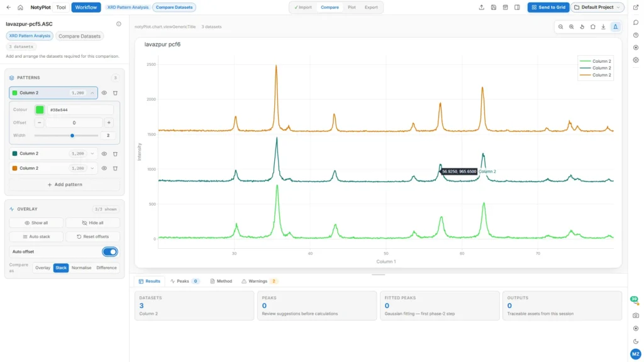Collapse the light green Column 2 pattern settings
Image resolution: width=644 pixels, height=362 pixels.
tap(92, 93)
